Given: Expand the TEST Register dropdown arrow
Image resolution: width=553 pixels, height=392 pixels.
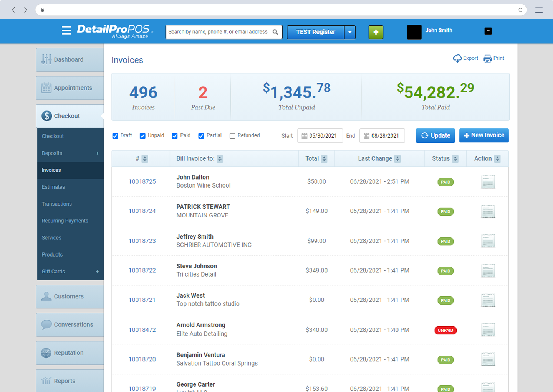Looking at the screenshot, I should (x=350, y=32).
